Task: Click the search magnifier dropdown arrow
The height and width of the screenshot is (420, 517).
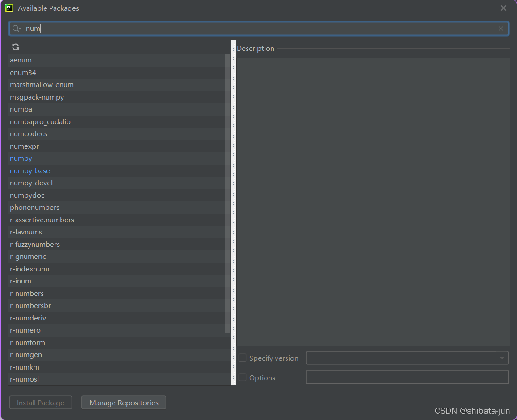Action: tap(20, 29)
